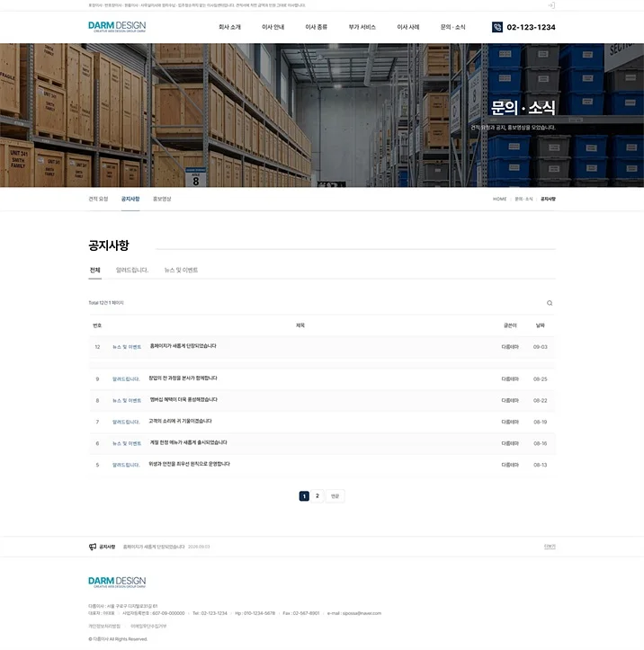The height and width of the screenshot is (650, 644).
Task: Open post 5 about 위생과 안전
Action: [x=189, y=464]
